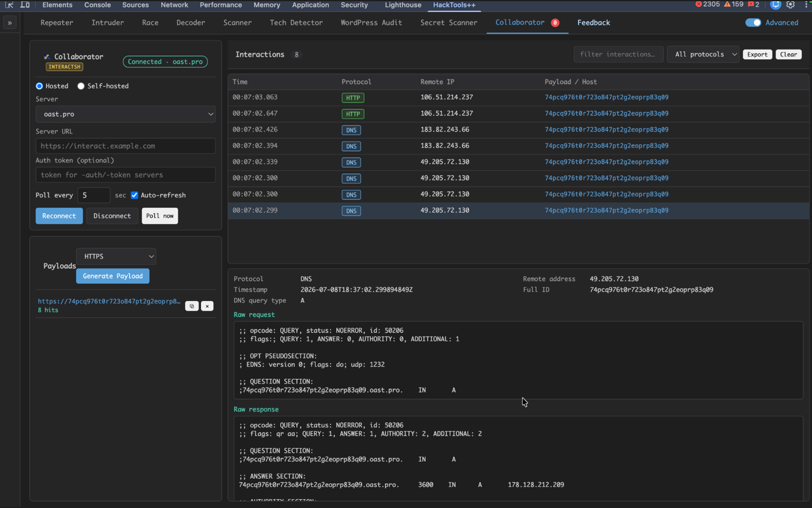Click the Poll every seconds field

pyautogui.click(x=93, y=195)
